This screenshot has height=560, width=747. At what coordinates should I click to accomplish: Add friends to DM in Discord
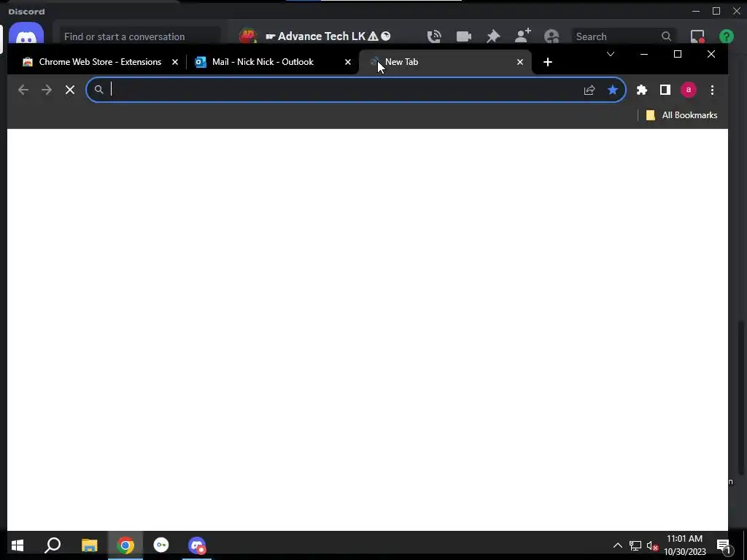(x=522, y=35)
